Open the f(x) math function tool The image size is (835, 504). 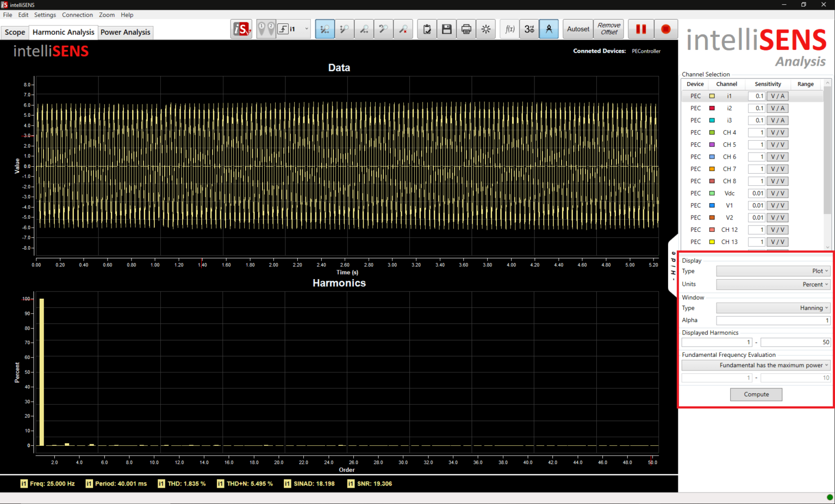point(509,29)
